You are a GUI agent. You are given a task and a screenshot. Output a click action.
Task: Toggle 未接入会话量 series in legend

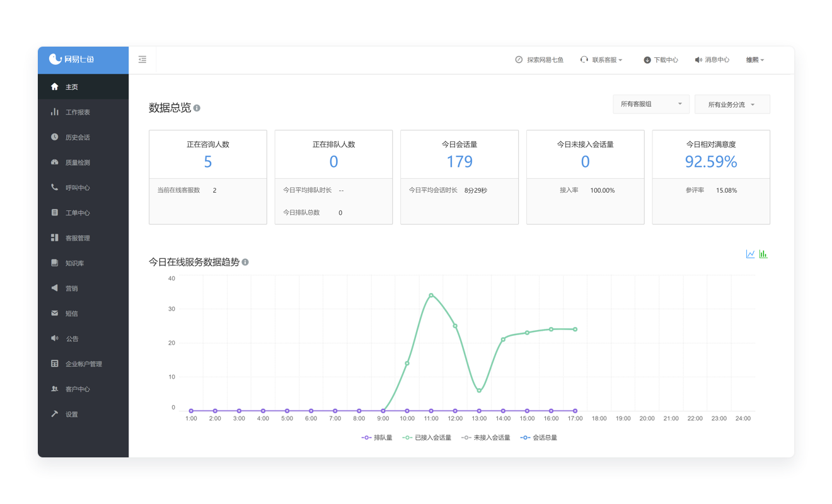(x=485, y=437)
